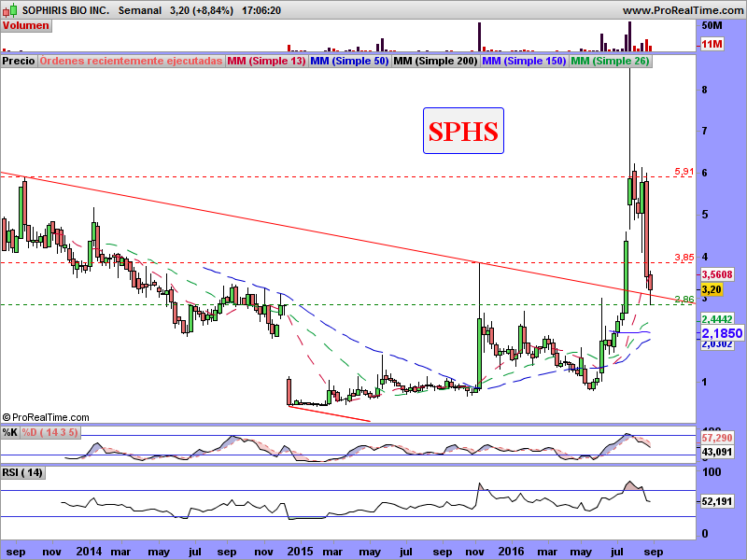
Task: Click the 11M volume value tag
Action: [712, 44]
